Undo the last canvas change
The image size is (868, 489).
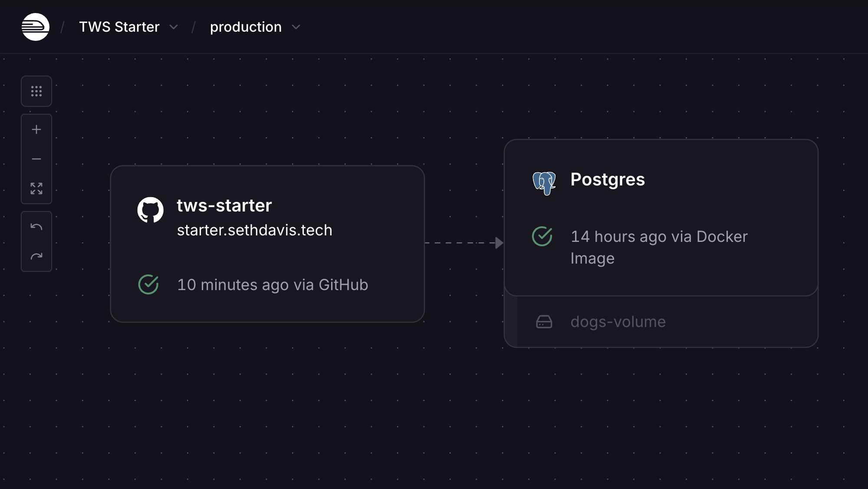(36, 227)
